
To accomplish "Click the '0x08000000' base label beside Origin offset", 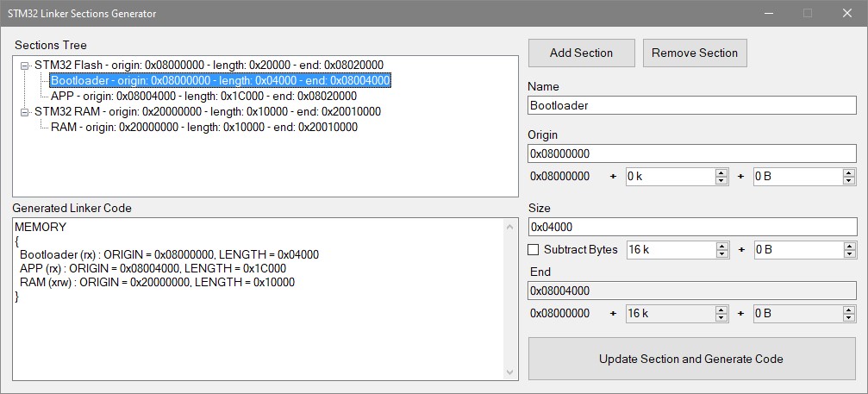I will (559, 177).
